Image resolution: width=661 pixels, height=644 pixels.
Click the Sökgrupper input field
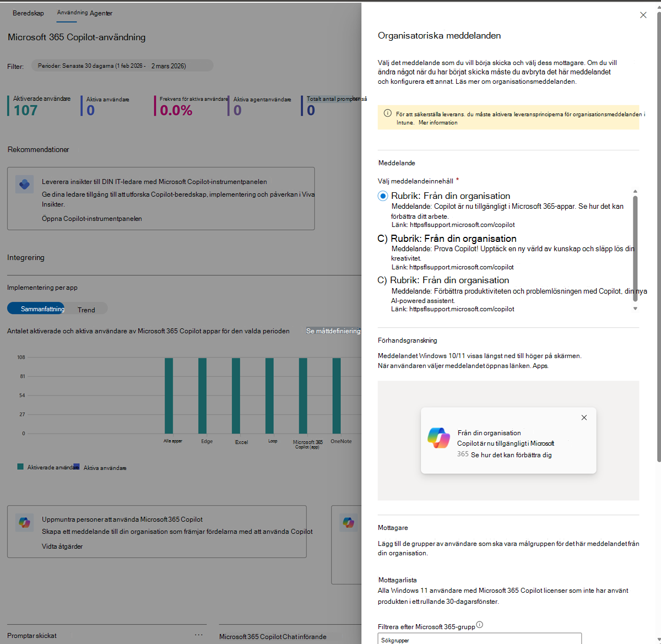coord(480,639)
